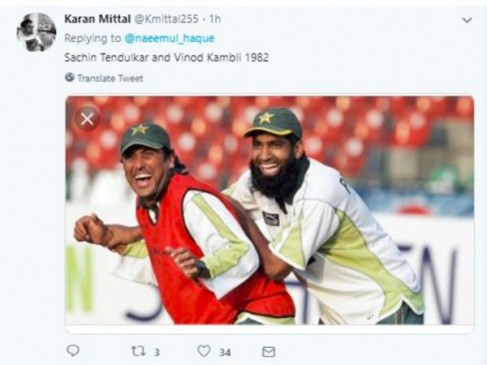This screenshot has width=487, height=365.
Task: Close the image with the X button
Action: pos(87,119)
